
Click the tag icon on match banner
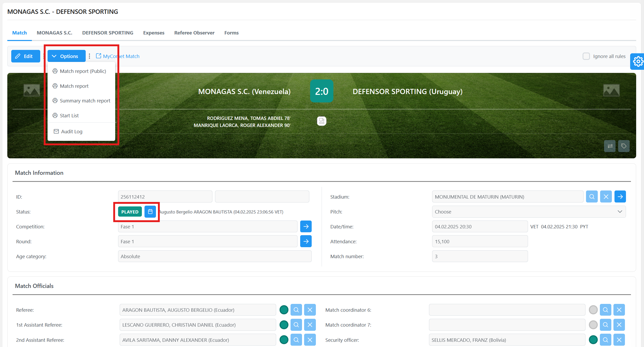point(624,146)
